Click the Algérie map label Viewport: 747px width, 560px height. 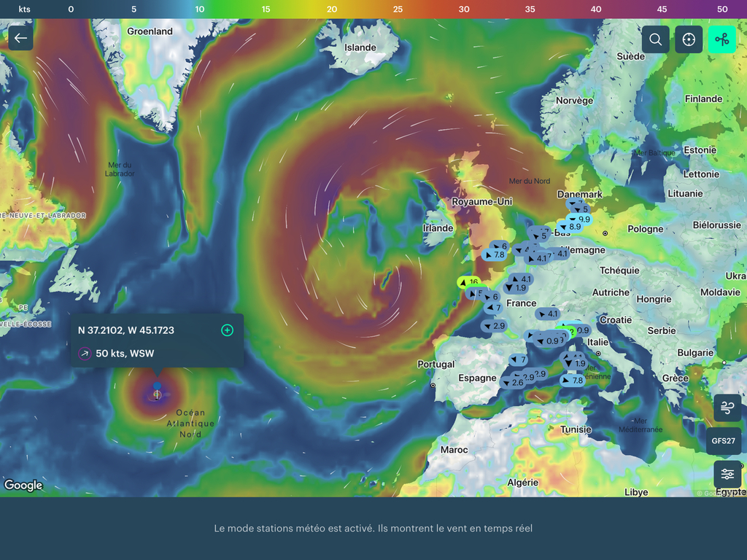522,483
